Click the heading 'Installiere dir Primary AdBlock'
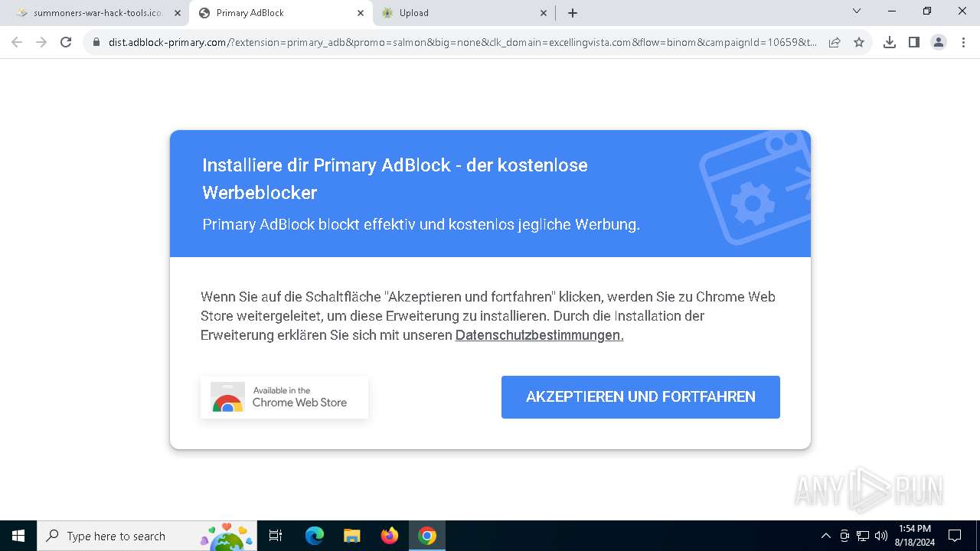Image resolution: width=980 pixels, height=551 pixels. coord(395,178)
